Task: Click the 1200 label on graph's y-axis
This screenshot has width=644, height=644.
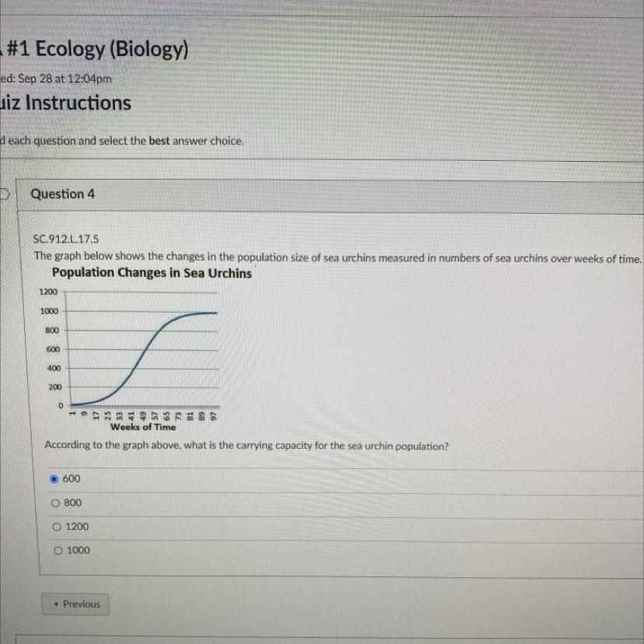Action: click(x=49, y=292)
